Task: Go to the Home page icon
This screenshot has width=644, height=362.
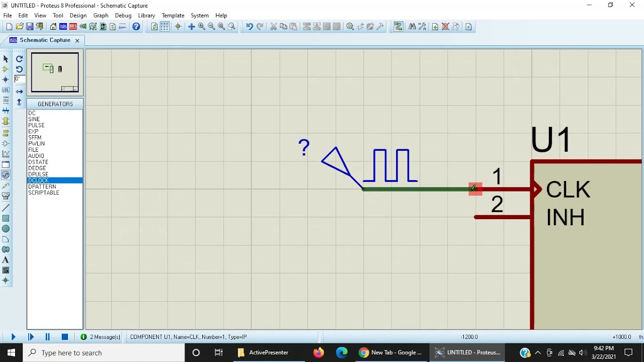Action: tap(53, 27)
